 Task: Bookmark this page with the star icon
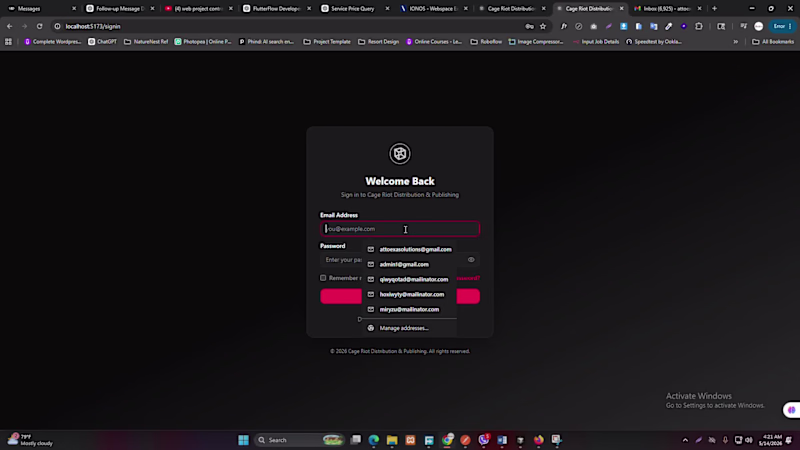coord(543,26)
